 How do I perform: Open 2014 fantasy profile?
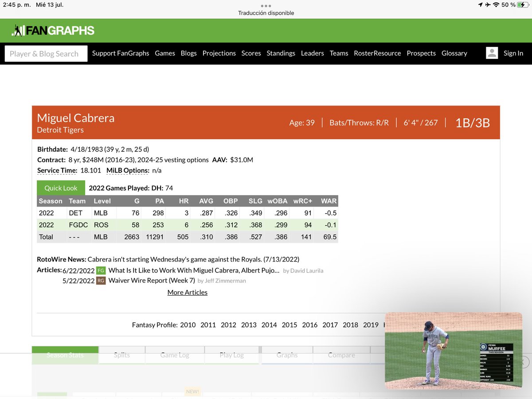(x=269, y=325)
